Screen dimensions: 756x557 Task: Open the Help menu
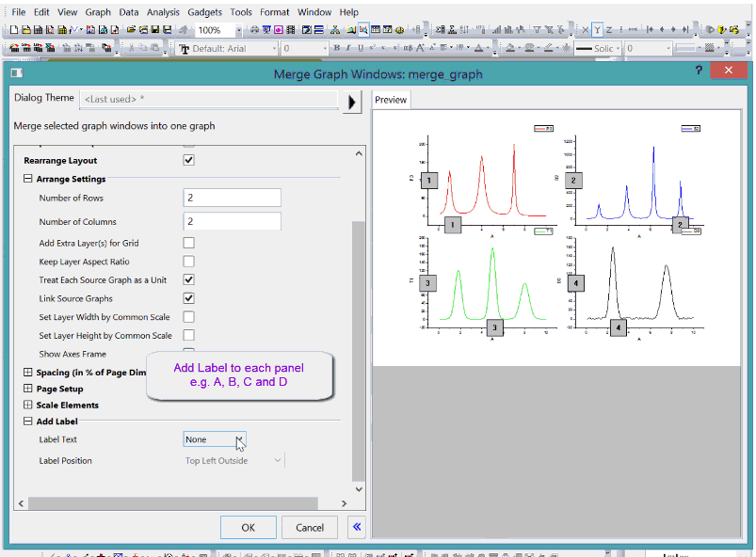348,12
